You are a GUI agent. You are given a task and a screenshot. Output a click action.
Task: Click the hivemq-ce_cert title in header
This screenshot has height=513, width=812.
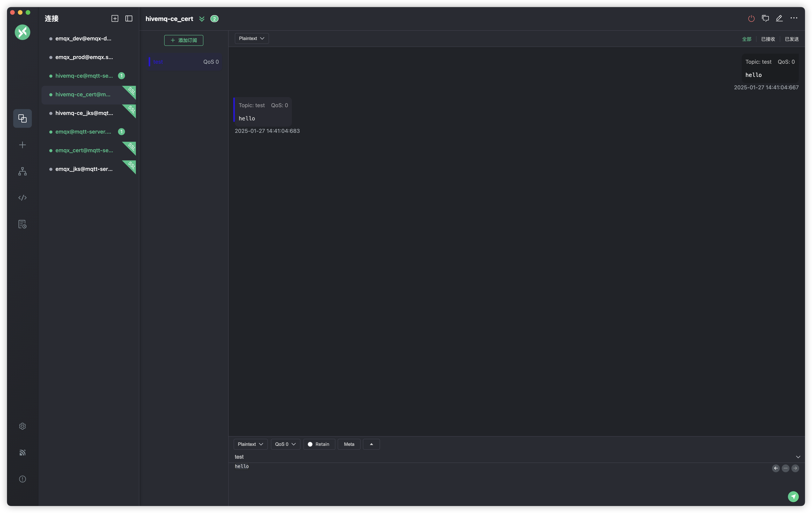tap(169, 19)
